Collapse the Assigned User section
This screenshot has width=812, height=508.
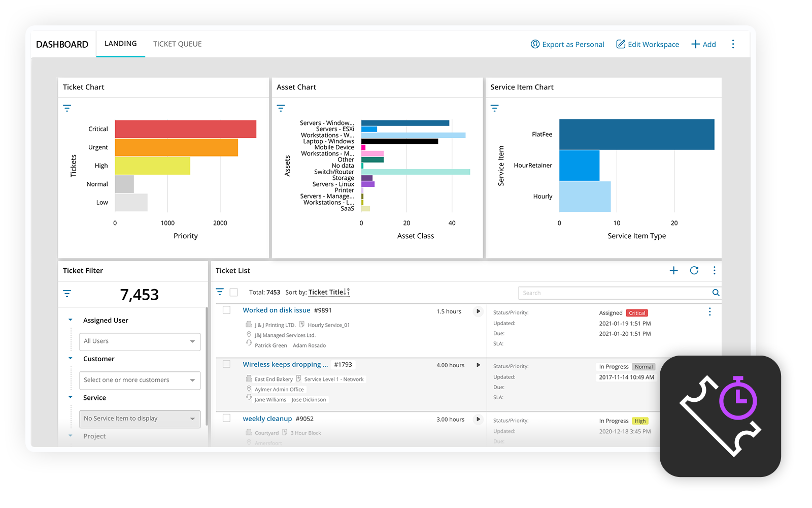click(71, 320)
